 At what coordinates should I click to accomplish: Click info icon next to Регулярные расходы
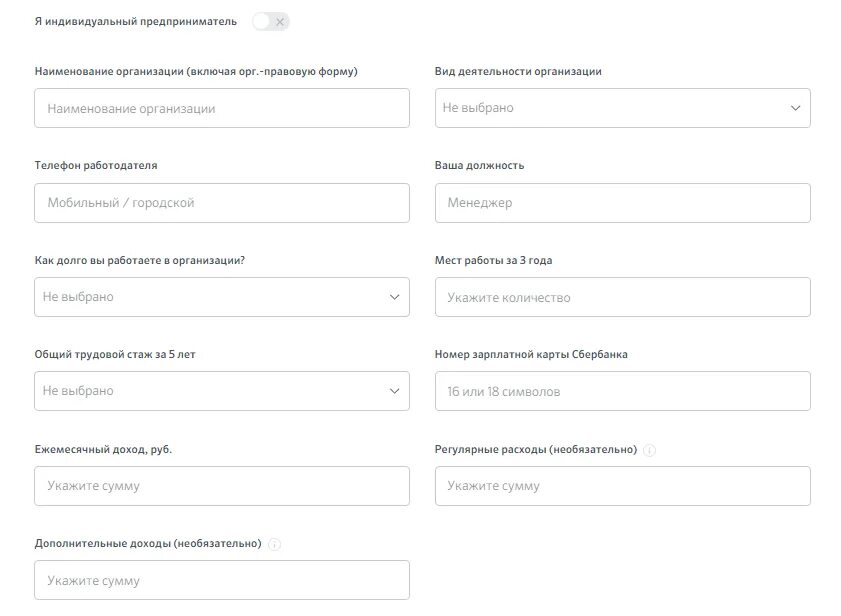[650, 451]
